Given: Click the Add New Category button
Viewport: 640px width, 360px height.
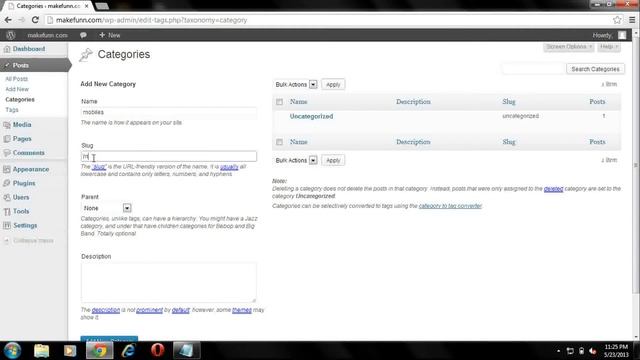Looking at the screenshot, I should click(x=109, y=339).
